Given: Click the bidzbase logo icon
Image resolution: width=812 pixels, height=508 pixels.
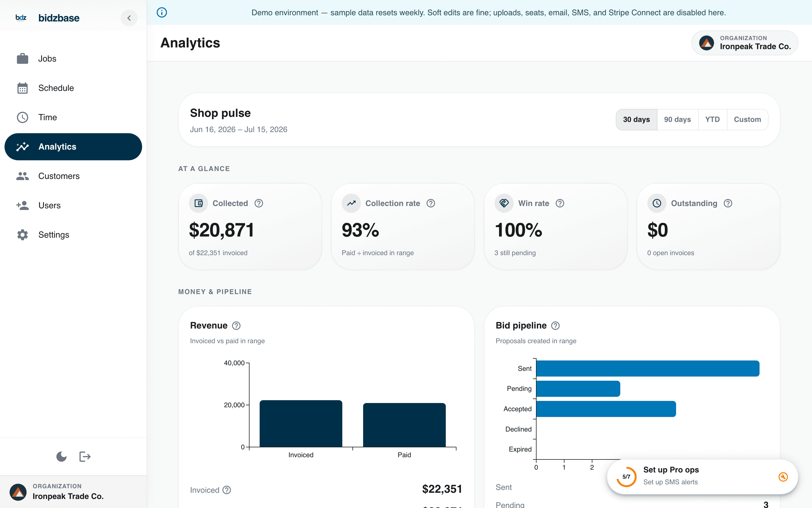Looking at the screenshot, I should click(21, 18).
